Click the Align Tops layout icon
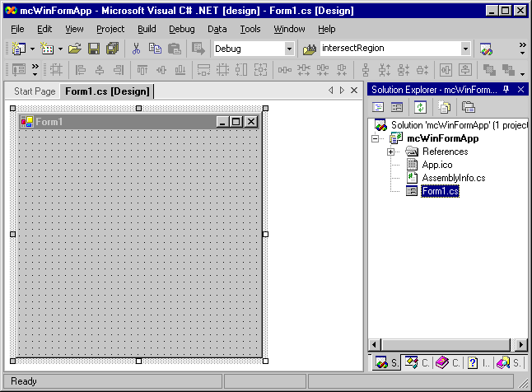The width and height of the screenshot is (532, 392). click(142, 70)
